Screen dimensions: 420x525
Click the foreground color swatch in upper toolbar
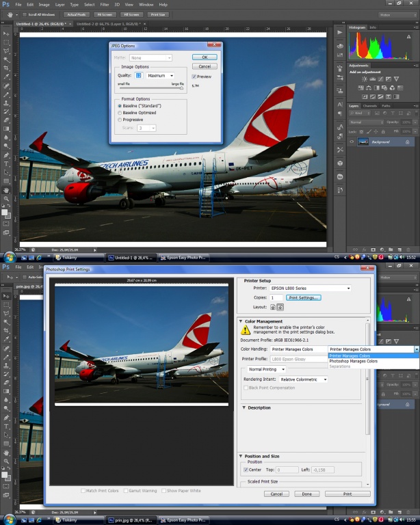pos(4,213)
